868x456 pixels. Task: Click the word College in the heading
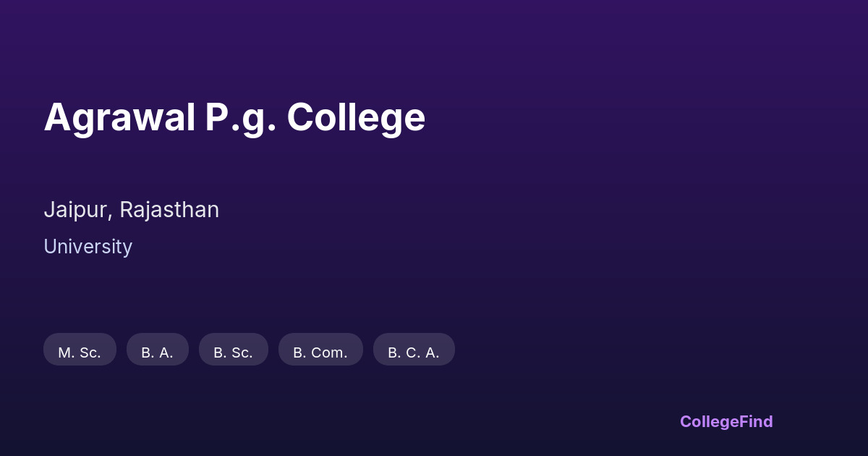[x=356, y=117]
